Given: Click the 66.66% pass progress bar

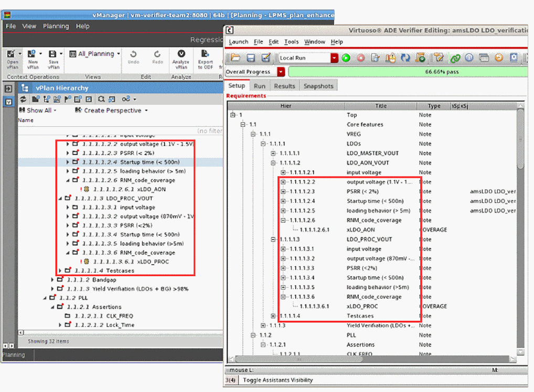Looking at the screenshot, I should pos(409,72).
